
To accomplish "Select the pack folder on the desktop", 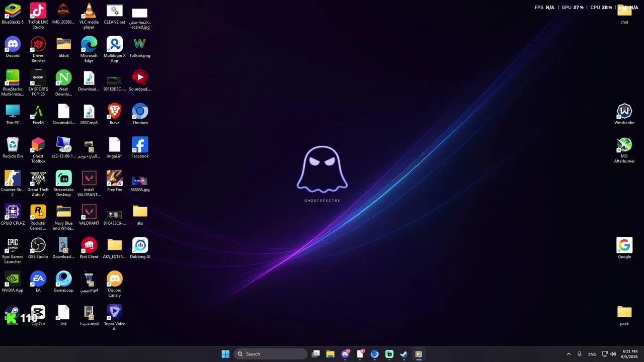I will 624,316.
